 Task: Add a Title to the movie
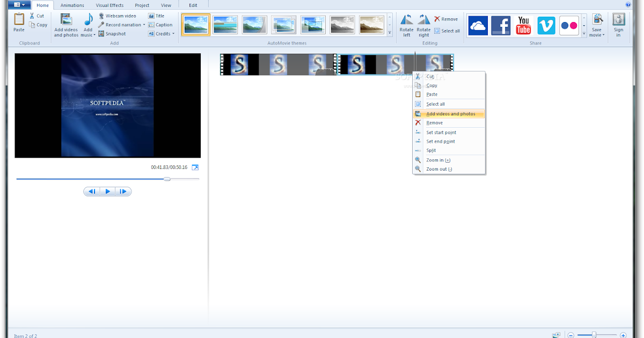[x=156, y=16]
